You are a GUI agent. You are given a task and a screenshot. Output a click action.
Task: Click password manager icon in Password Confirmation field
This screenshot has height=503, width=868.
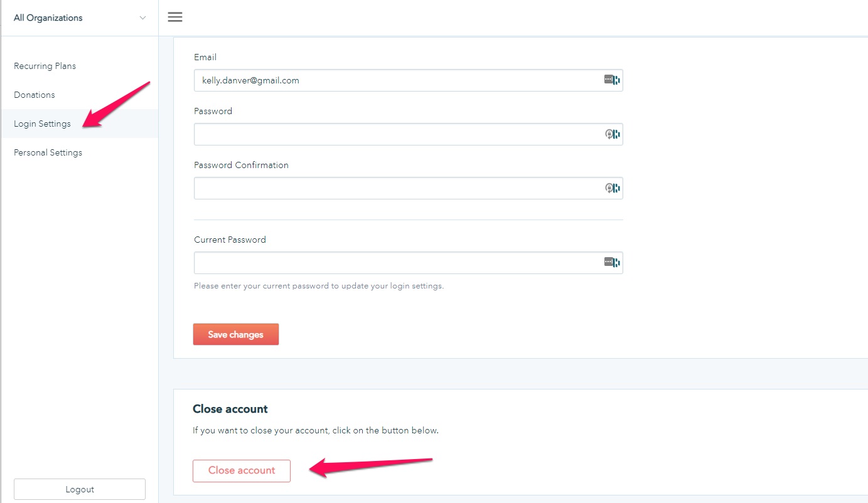pos(611,188)
